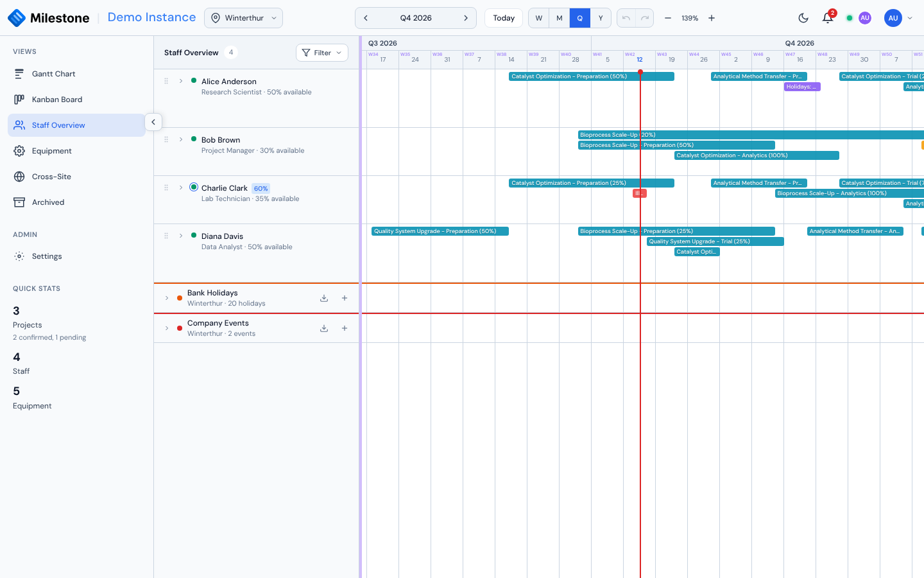Expand Charlie Clark row
Viewport: 924px width, 578px height.
[181, 188]
